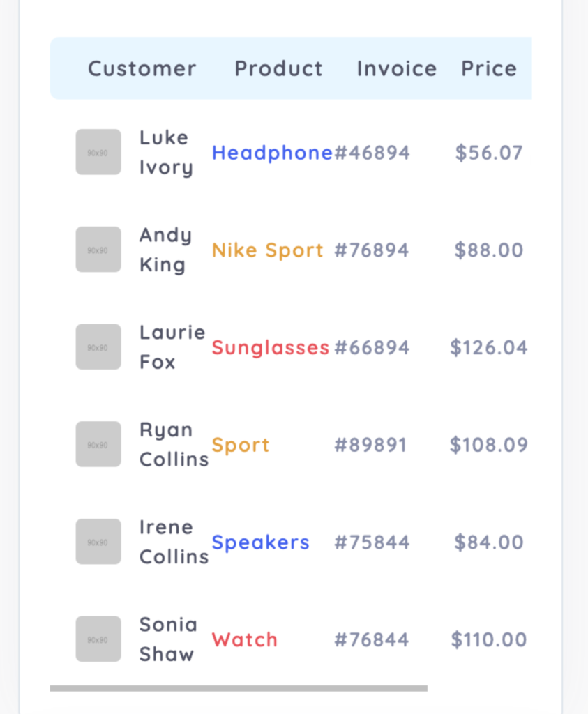
Task: Select the Price column header
Action: 489,69
